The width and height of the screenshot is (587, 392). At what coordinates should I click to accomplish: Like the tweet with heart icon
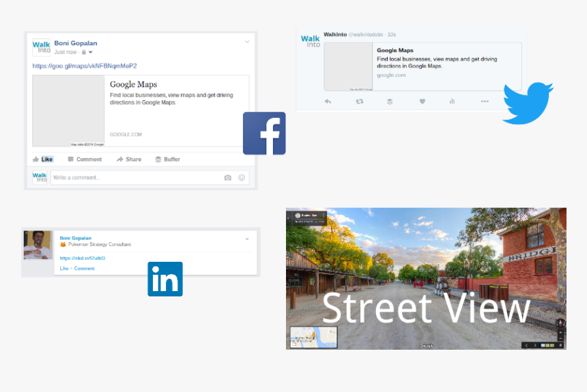tap(423, 102)
